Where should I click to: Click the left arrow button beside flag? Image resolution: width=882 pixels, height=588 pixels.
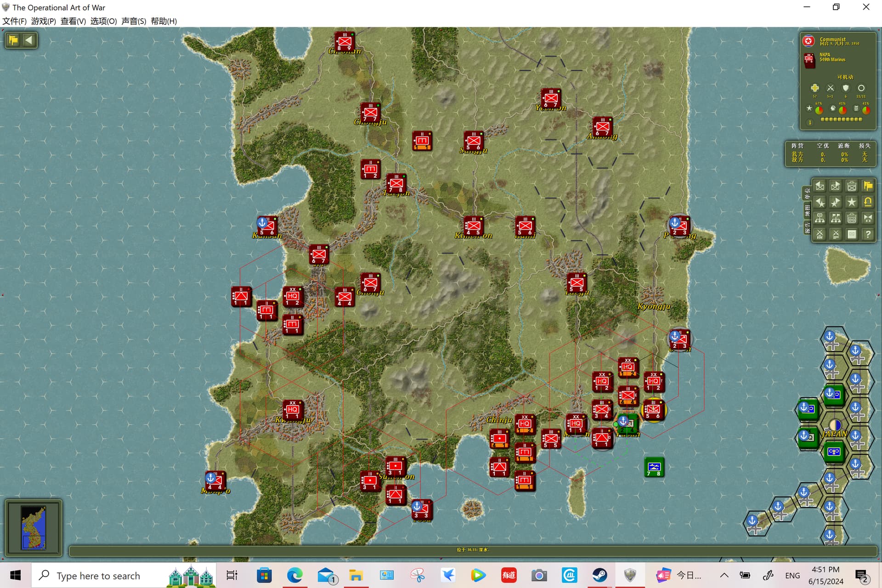tap(29, 40)
